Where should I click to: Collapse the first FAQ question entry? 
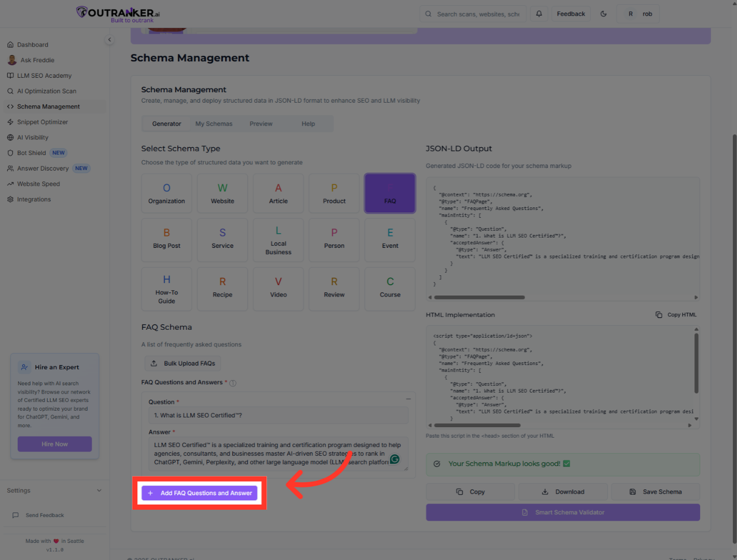click(408, 399)
